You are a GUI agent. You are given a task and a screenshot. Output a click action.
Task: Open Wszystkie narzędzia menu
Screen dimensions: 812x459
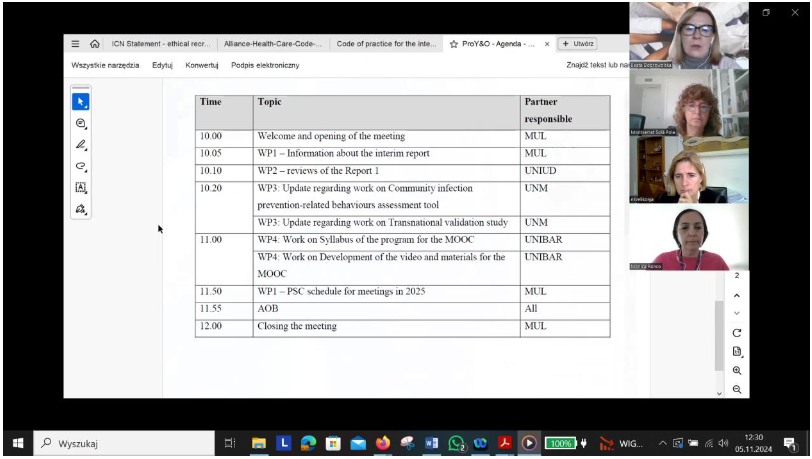pos(105,65)
